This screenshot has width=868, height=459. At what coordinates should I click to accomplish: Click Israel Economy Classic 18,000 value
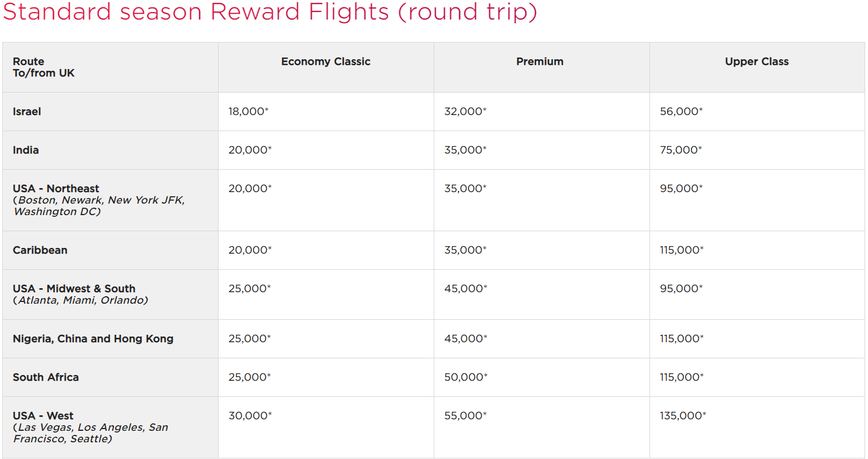pos(248,112)
